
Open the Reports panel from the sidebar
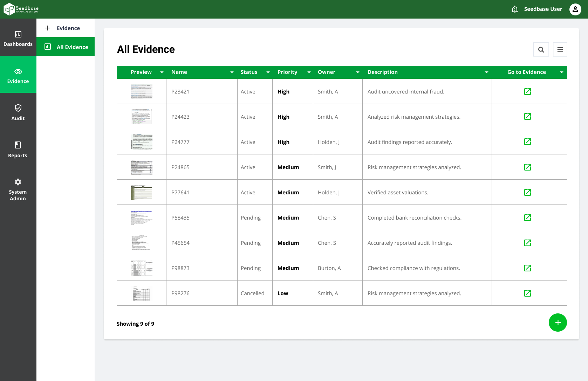[18, 150]
